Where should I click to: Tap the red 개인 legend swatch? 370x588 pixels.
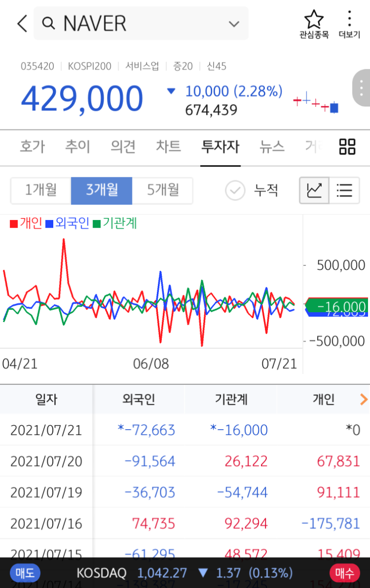[x=14, y=224]
